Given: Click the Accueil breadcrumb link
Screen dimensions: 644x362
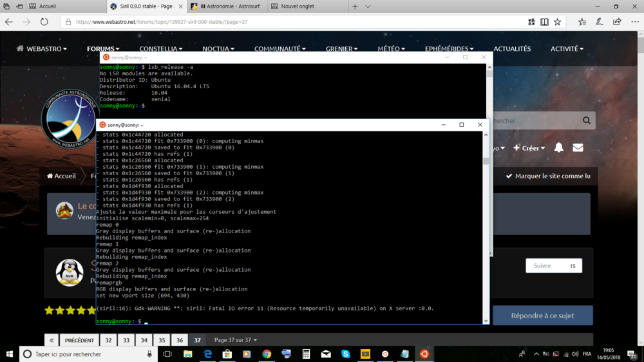Looking at the screenshot, I should (61, 176).
